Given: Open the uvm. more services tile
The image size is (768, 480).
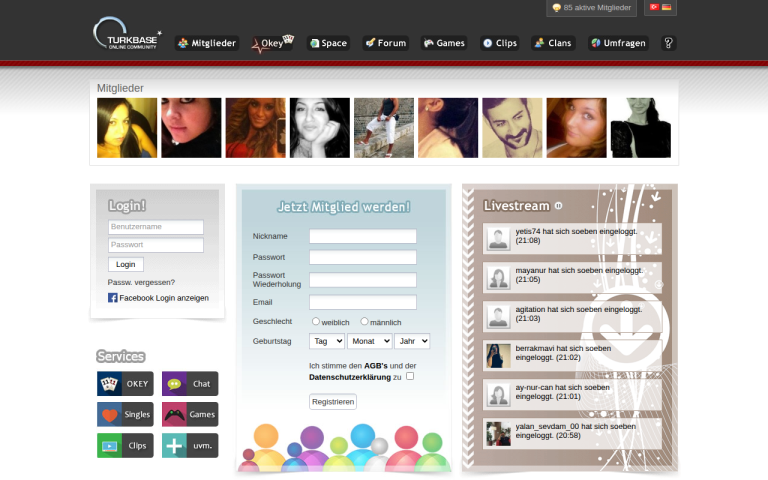Looking at the screenshot, I should point(190,445).
